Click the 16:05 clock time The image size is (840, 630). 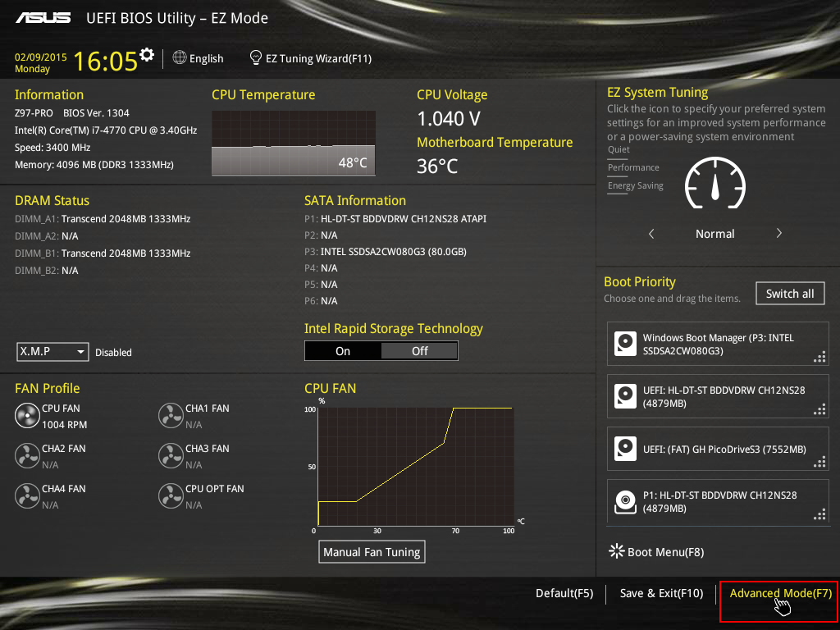pyautogui.click(x=106, y=61)
